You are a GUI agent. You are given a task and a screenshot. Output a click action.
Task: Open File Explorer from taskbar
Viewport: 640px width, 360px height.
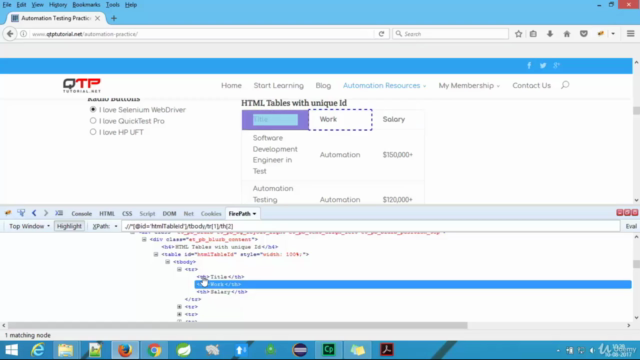click(65, 350)
